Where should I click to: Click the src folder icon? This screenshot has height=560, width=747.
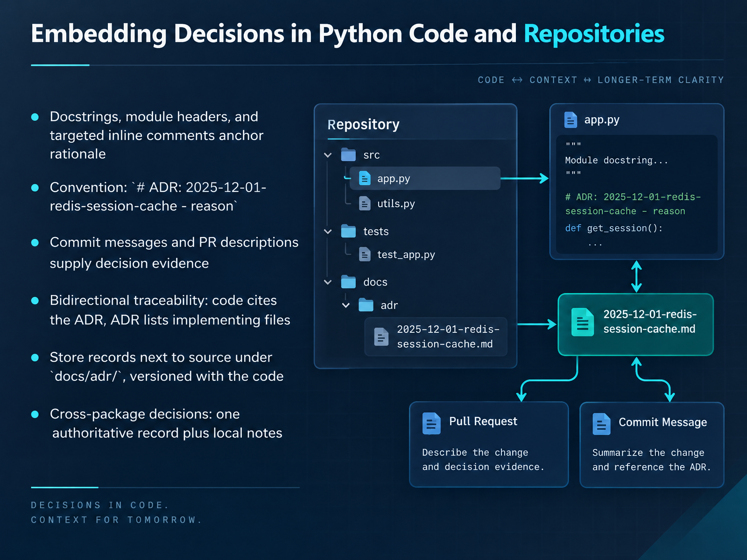[348, 154]
